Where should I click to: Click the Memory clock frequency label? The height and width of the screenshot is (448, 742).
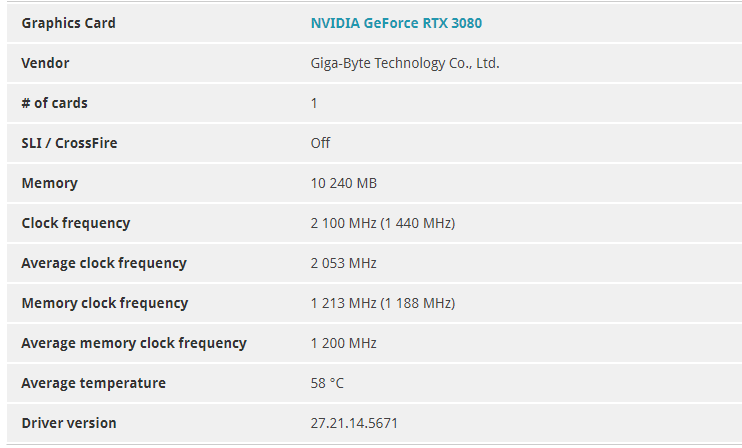pos(104,303)
